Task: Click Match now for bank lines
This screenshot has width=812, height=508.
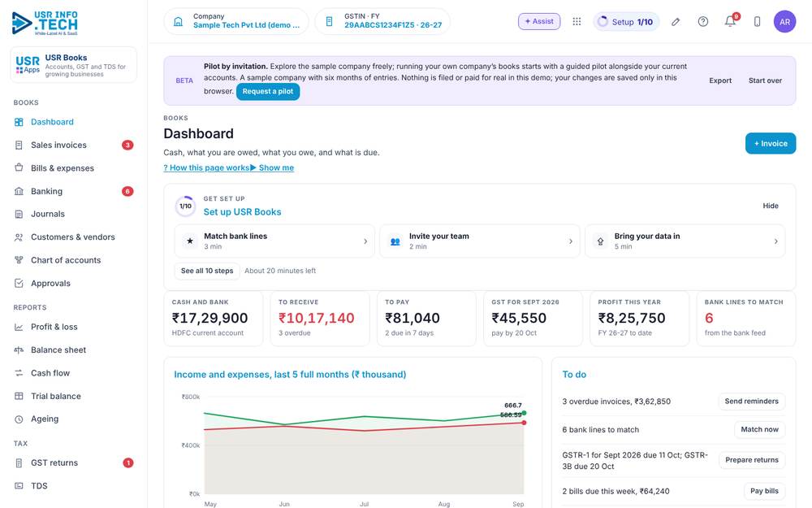Action: tap(759, 429)
